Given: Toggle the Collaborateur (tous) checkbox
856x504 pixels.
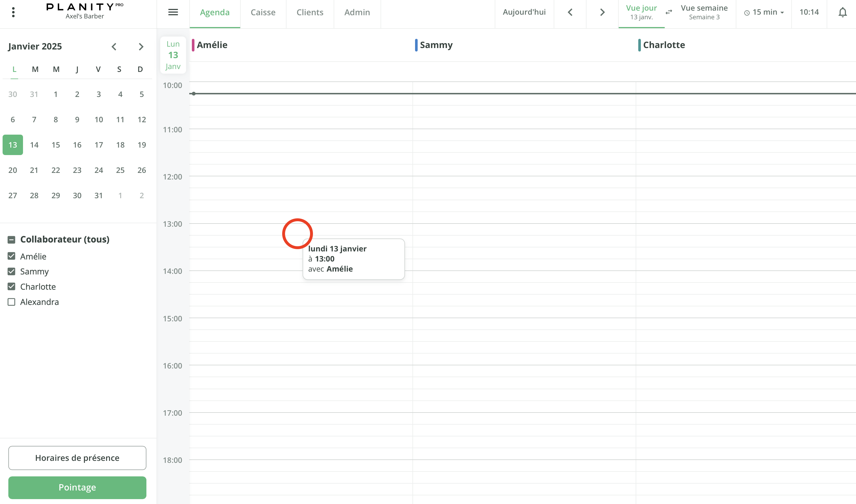Looking at the screenshot, I should [11, 239].
